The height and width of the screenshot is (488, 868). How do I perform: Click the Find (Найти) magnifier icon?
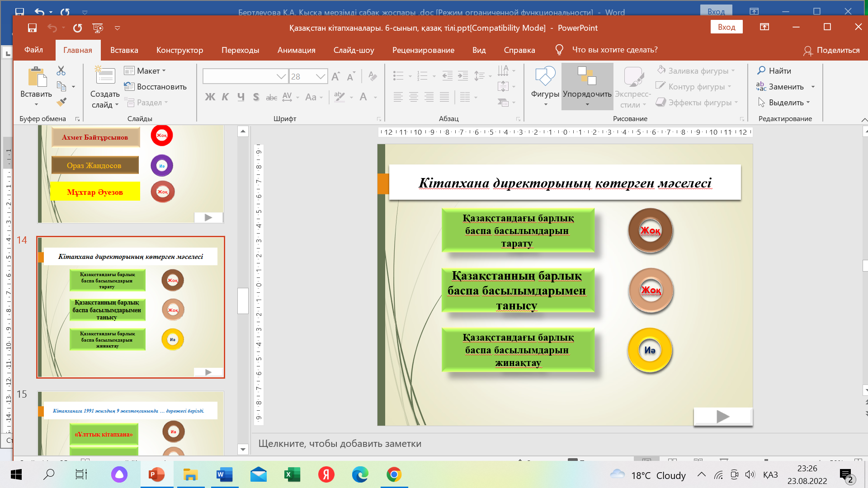point(761,70)
